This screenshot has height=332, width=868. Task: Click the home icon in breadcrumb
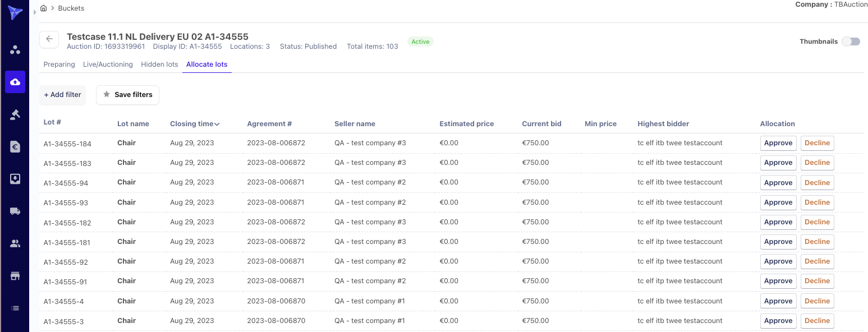click(x=44, y=8)
